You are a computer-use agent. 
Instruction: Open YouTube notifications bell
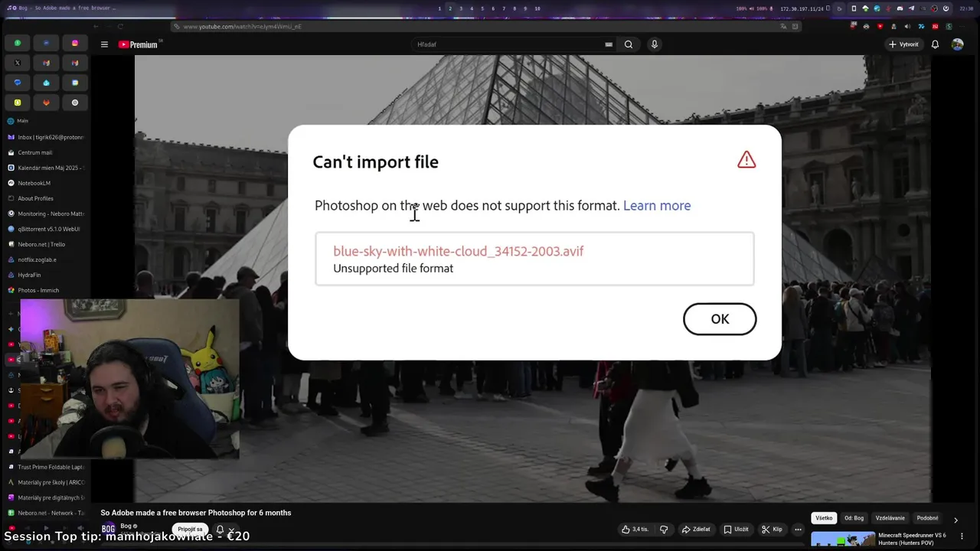click(x=935, y=44)
